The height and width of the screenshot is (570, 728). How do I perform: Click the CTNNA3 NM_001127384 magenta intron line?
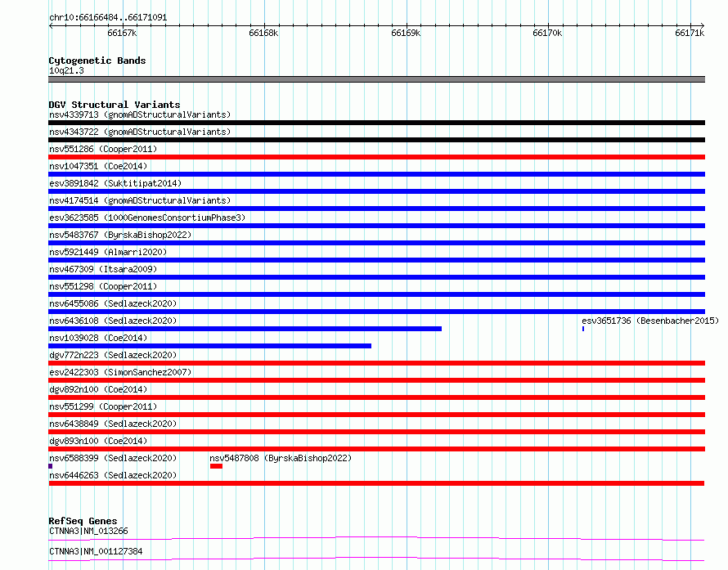(376, 559)
